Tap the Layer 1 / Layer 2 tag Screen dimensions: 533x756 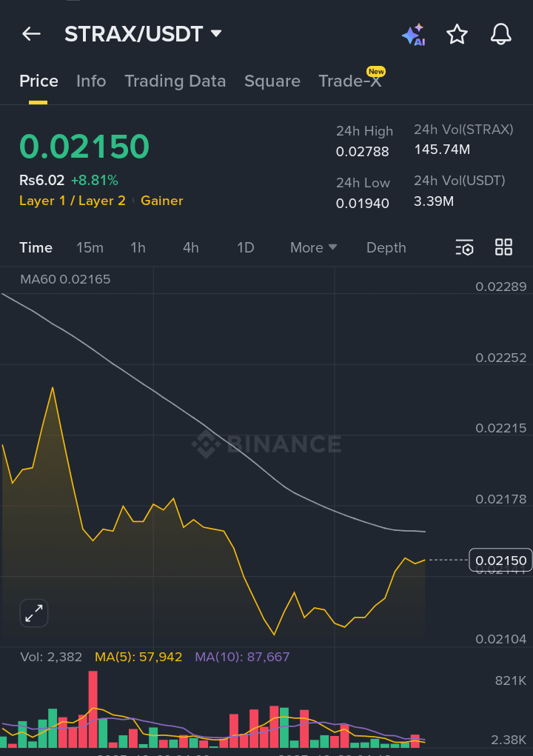(x=72, y=201)
